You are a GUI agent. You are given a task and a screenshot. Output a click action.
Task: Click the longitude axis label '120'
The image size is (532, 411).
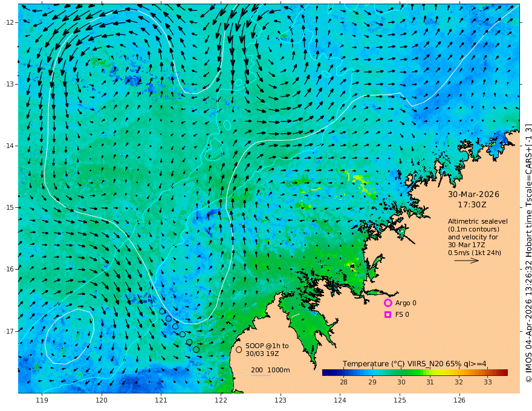pyautogui.click(x=102, y=400)
